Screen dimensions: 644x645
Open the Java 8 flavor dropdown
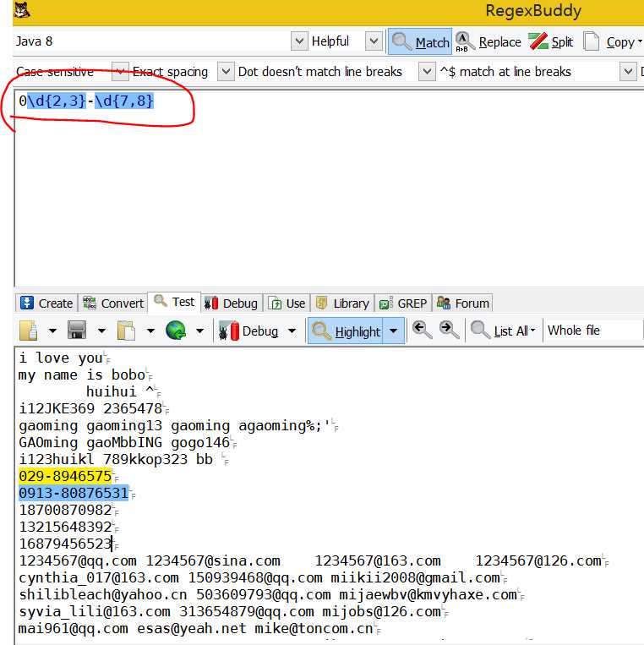299,41
